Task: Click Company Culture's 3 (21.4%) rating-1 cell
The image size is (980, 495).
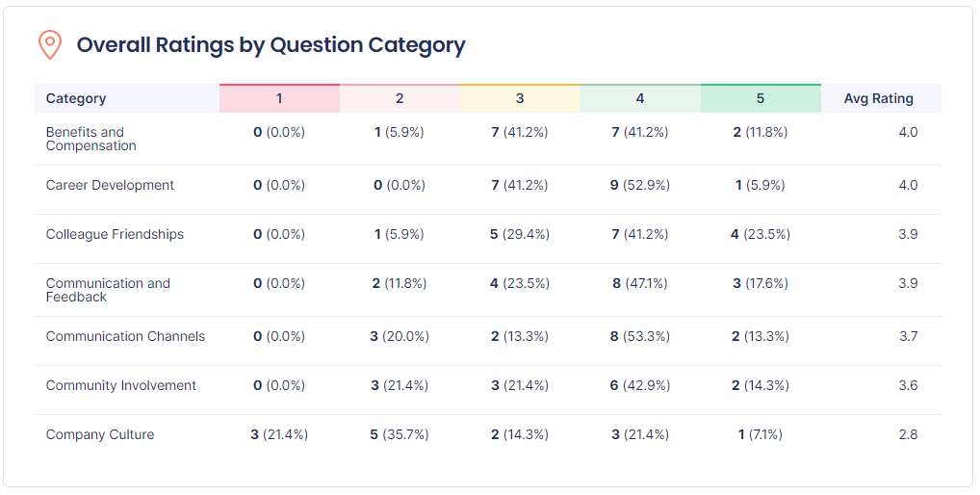Action: pyautogui.click(x=279, y=434)
